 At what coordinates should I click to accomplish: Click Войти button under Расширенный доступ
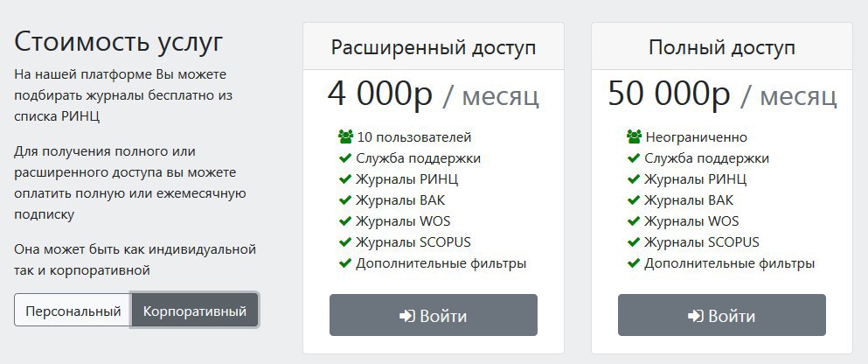point(433,315)
